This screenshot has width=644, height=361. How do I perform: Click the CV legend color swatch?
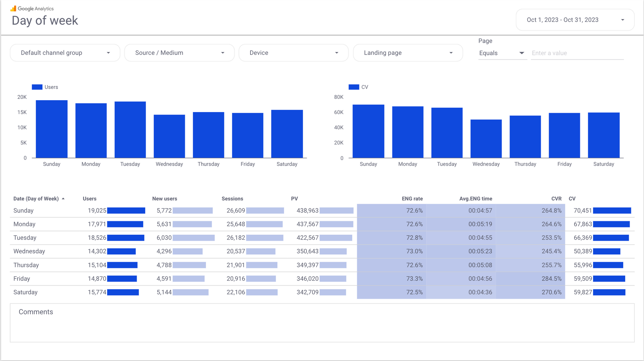[x=353, y=87]
